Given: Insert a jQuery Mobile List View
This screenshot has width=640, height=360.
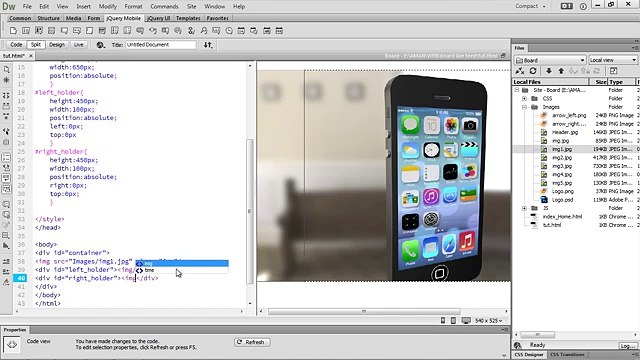Looking at the screenshot, I should [26, 31].
